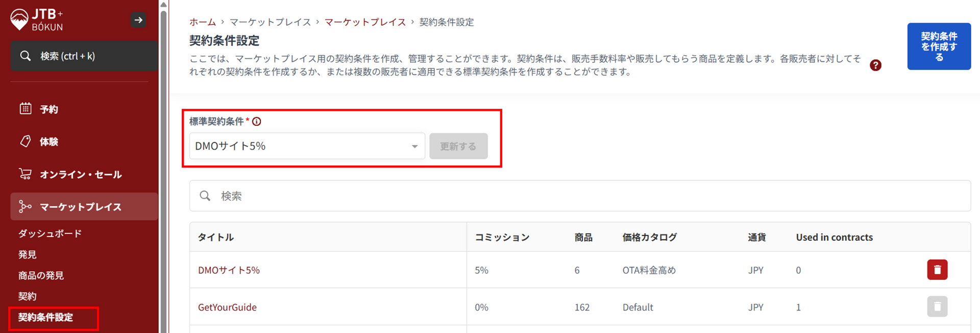Click the sidebar scroll-up arrow
This screenshot has width=980, height=333.
pos(163,5)
